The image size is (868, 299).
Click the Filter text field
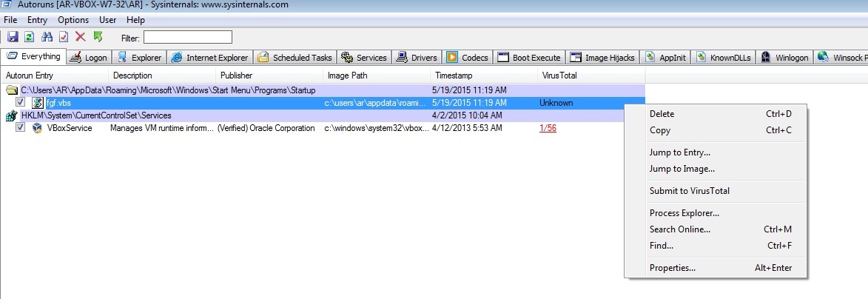pyautogui.click(x=188, y=37)
